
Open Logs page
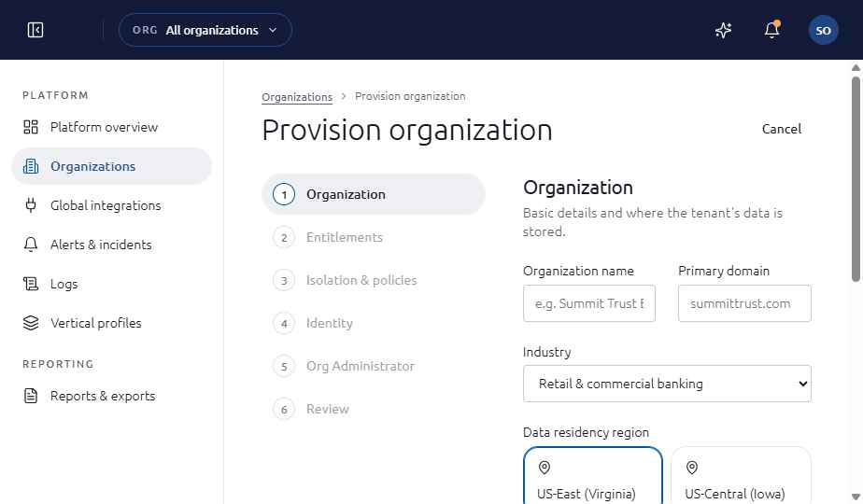[112, 284]
